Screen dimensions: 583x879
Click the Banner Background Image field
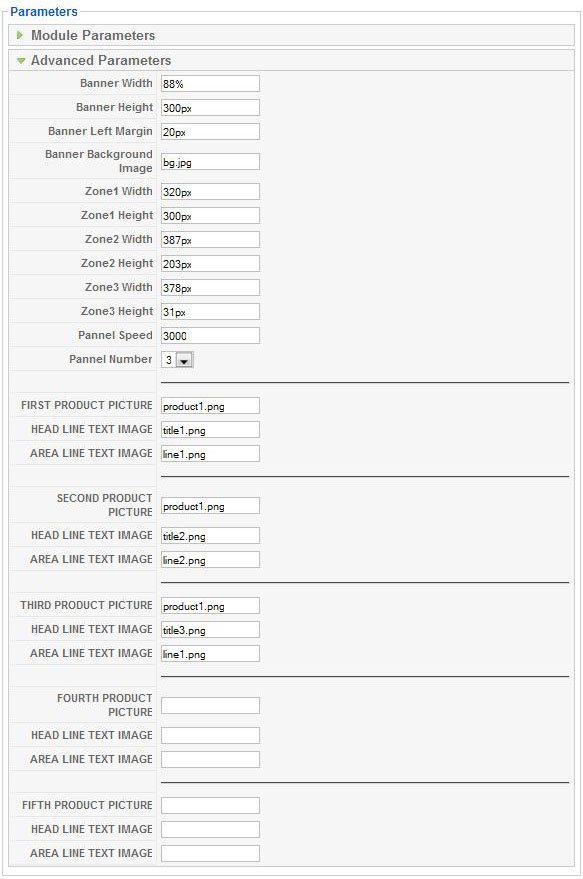point(210,161)
